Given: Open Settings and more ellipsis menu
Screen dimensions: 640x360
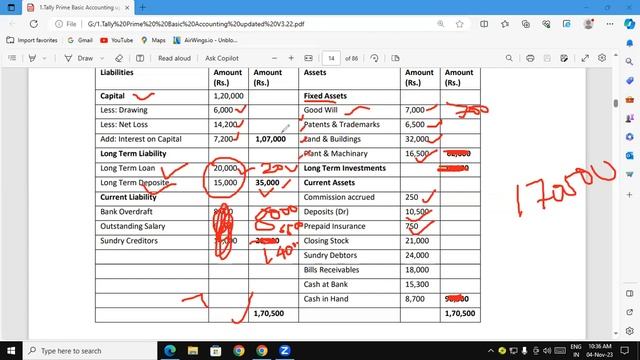Looking at the screenshot, I should [610, 24].
